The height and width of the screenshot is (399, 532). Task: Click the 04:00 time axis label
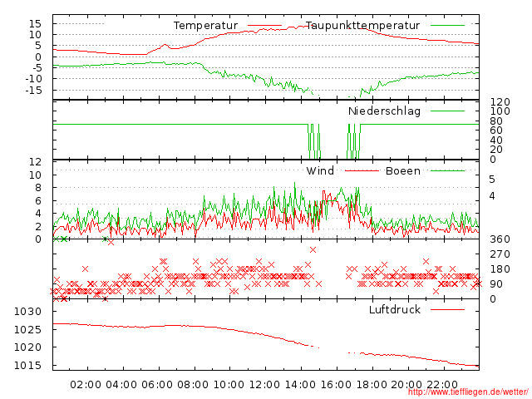[x=121, y=385]
